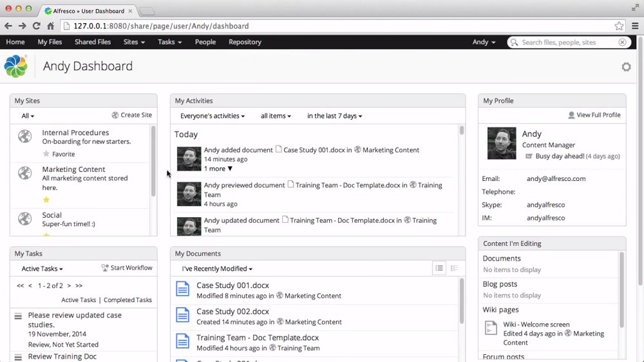The height and width of the screenshot is (362, 644).
Task: Click the Wiki Welcome screen page icon
Action: tap(491, 328)
